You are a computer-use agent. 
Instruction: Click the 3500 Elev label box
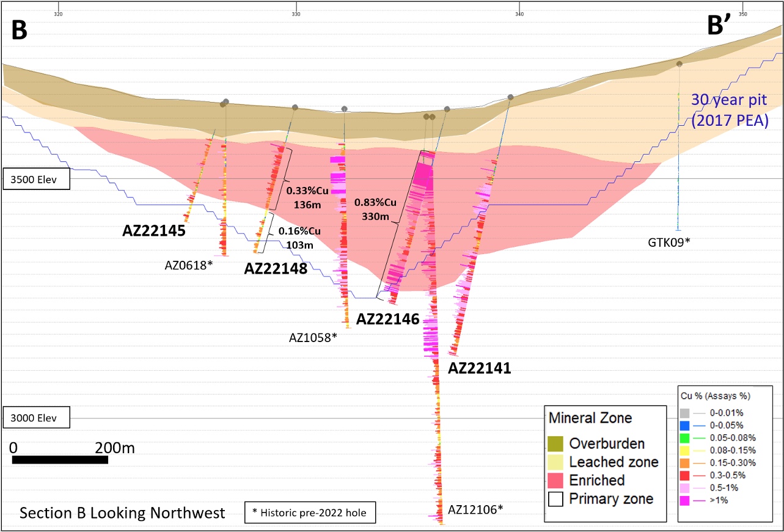36,179
